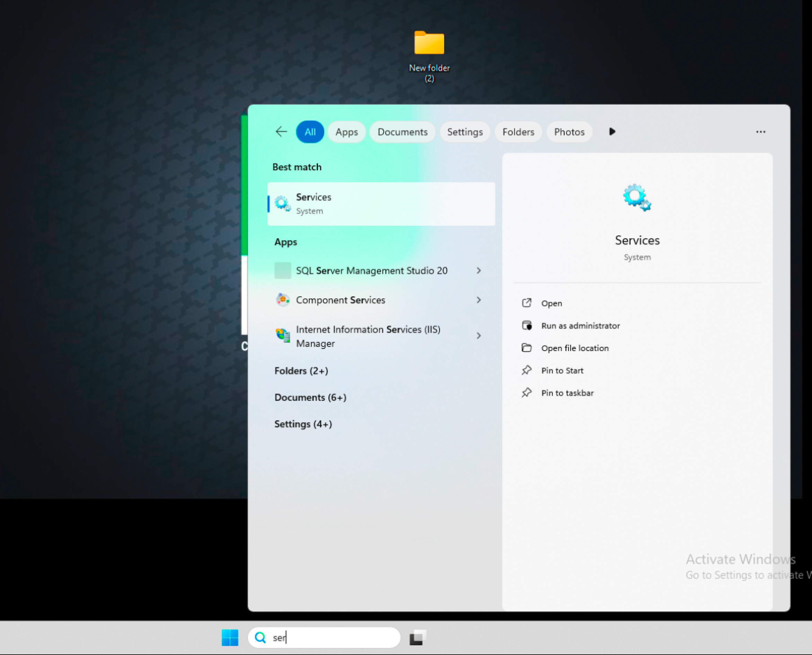Expand the Component Services chevron
Screen dimensions: 812x655
point(479,300)
